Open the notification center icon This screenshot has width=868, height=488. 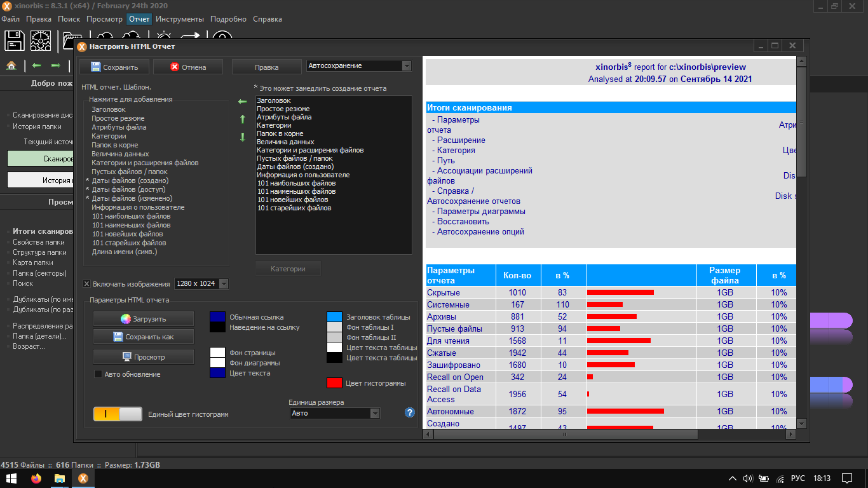[x=847, y=478]
